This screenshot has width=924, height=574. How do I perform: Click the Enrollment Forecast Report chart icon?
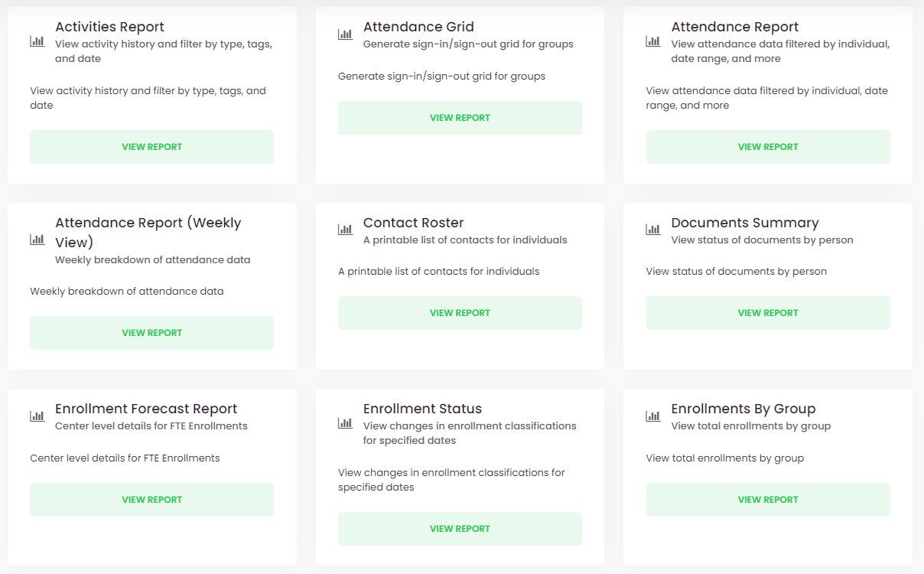[x=37, y=416]
